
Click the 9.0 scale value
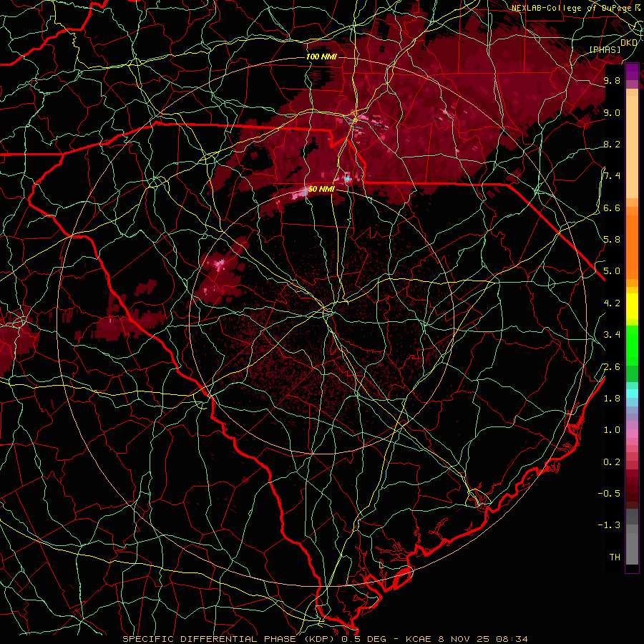[612, 112]
